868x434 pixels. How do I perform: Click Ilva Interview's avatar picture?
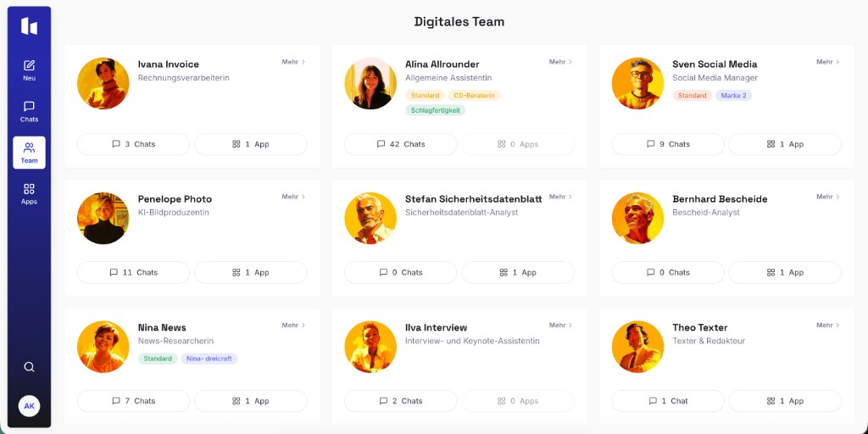[370, 347]
